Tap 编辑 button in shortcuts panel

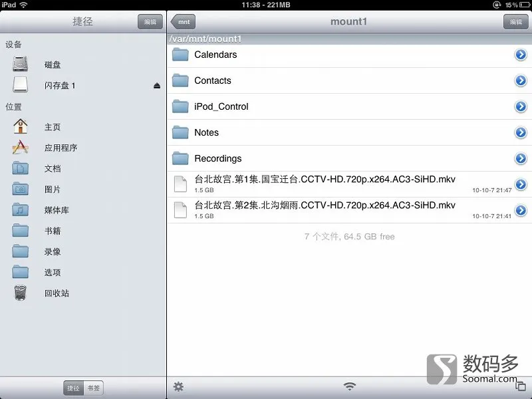pyautogui.click(x=150, y=22)
